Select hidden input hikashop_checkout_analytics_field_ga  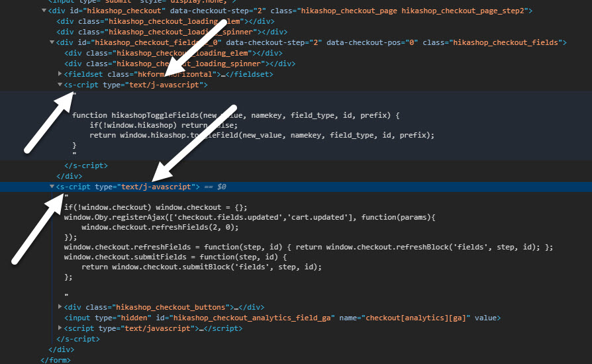[x=282, y=318]
